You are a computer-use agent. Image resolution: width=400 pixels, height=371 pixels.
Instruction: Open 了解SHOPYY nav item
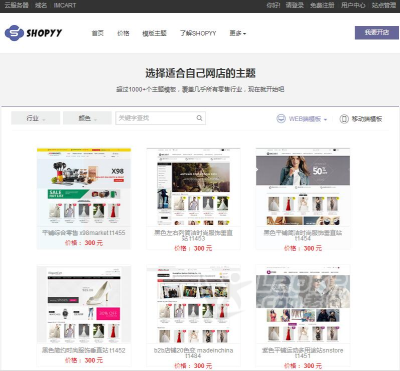pos(198,33)
